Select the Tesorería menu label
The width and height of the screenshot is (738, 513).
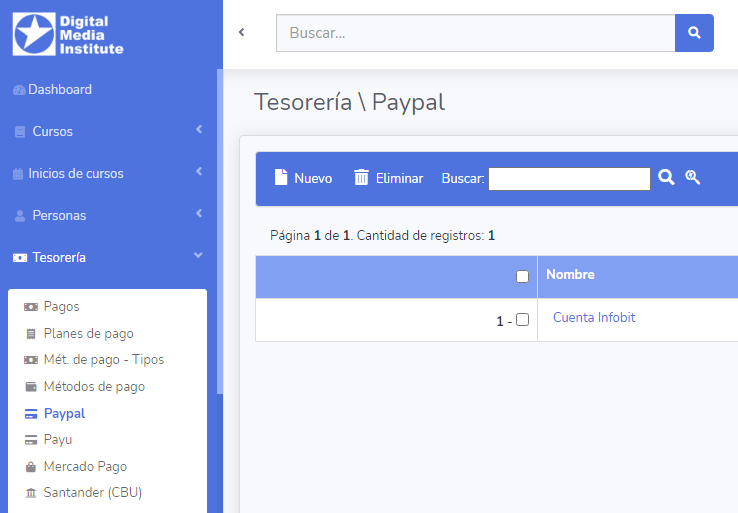point(59,257)
